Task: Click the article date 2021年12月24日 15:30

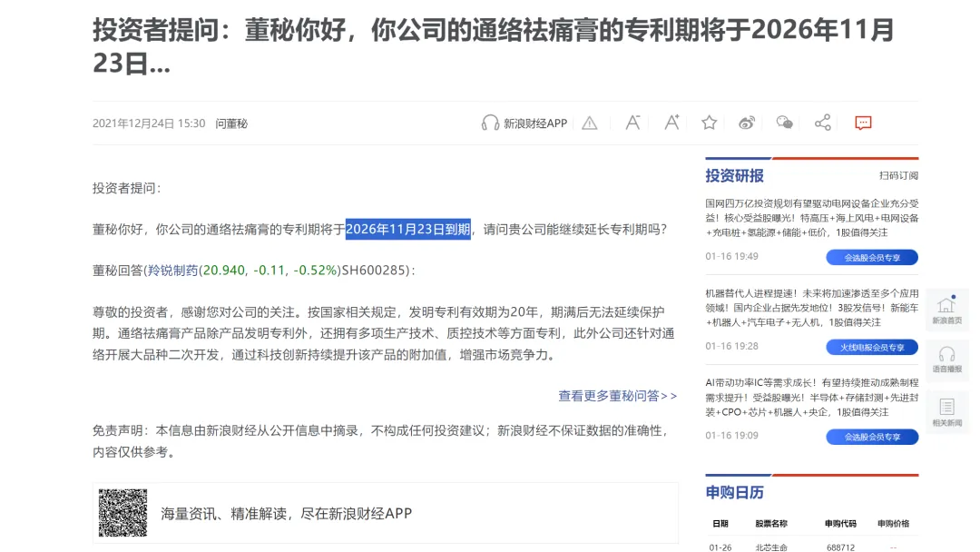Action: click(x=149, y=123)
